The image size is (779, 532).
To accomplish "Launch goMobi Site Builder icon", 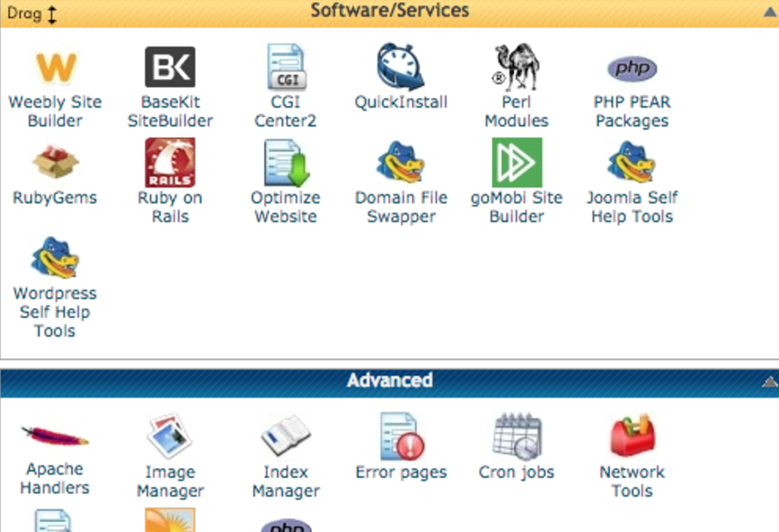I will click(x=517, y=163).
